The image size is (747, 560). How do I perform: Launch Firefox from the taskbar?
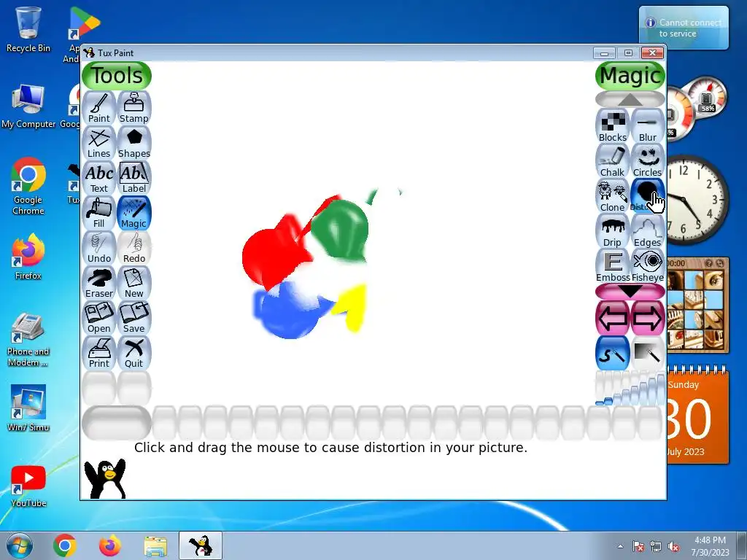(110, 545)
